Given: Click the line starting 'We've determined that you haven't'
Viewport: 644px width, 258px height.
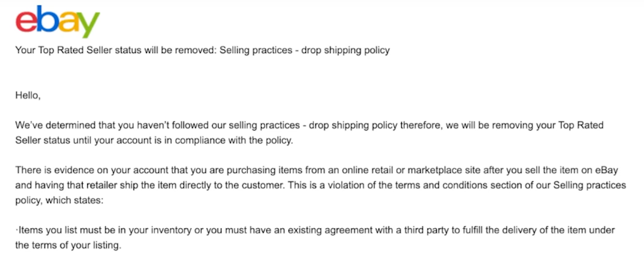Looking at the screenshot, I should 309,126.
